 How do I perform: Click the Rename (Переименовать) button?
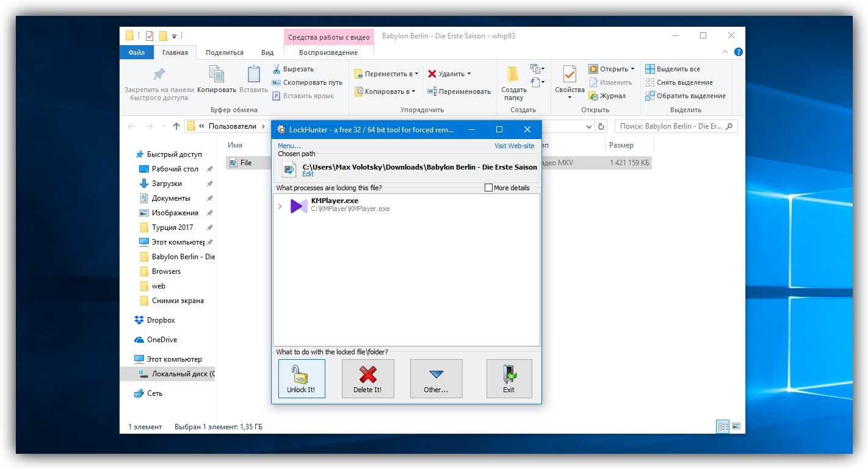(x=458, y=91)
